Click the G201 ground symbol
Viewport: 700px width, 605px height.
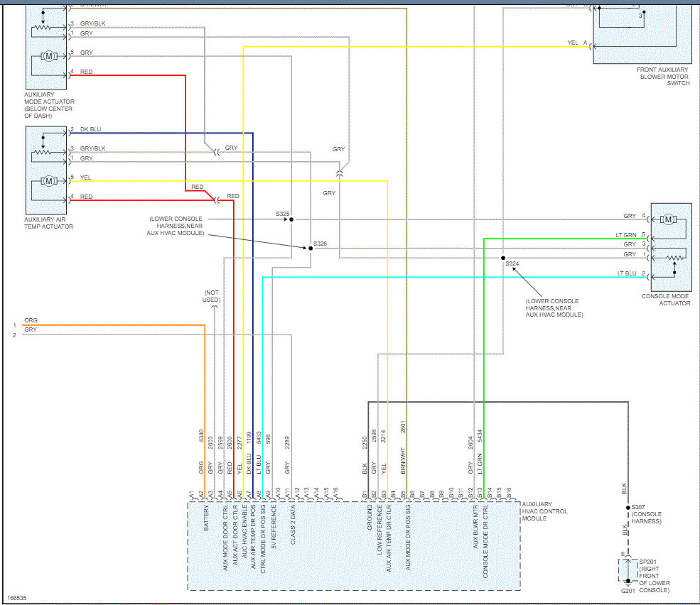(628, 582)
